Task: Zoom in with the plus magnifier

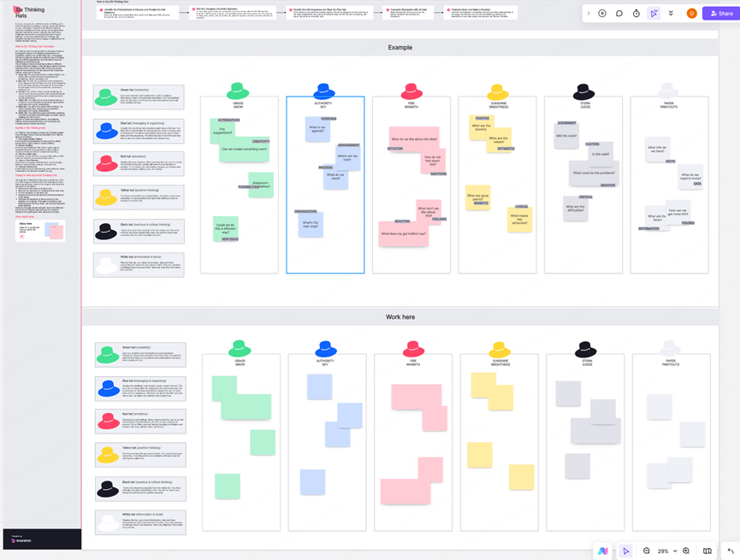Action: point(686,551)
